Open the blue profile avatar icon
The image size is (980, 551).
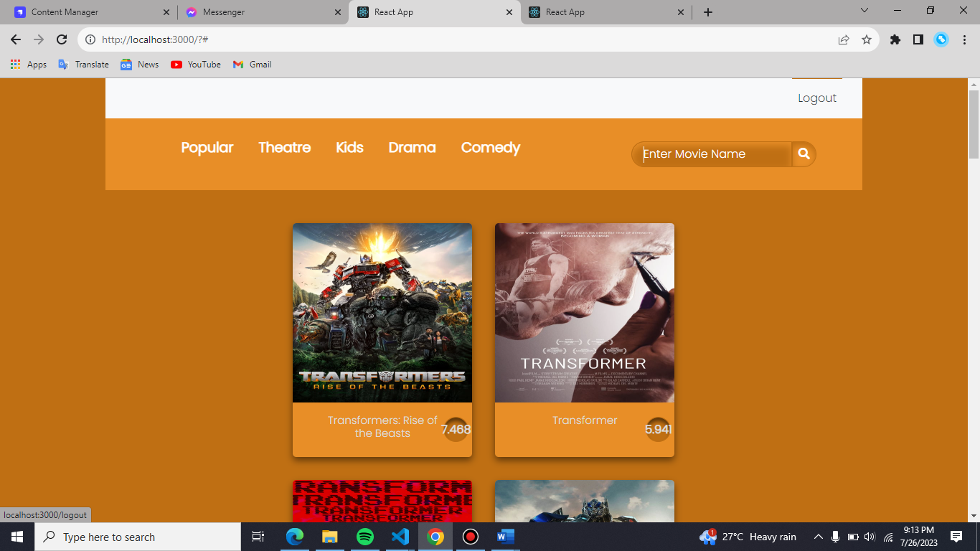tap(941, 39)
